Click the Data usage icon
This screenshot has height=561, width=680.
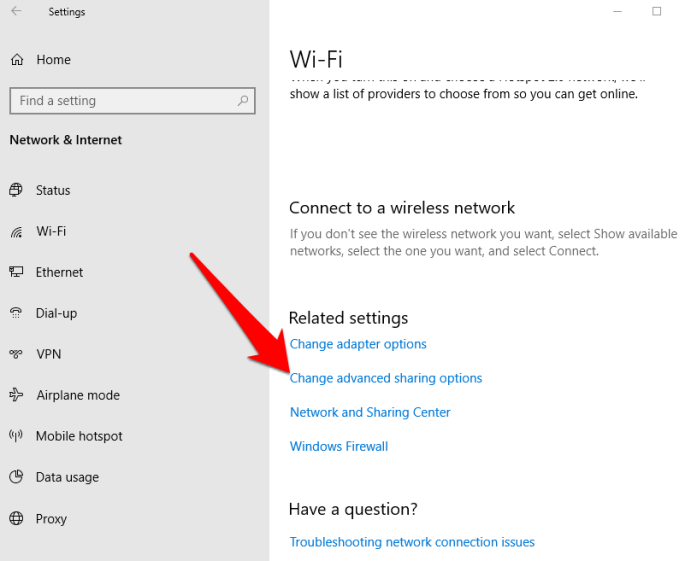16,477
